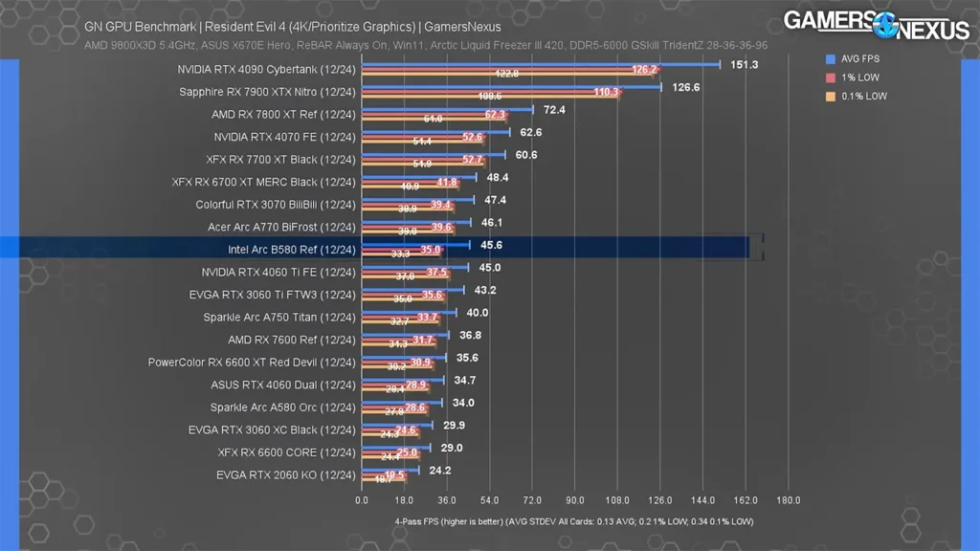Click the "Acer Arc A770 BiFrost (12/24)" label
This screenshot has width=980, height=551.
coord(282,227)
